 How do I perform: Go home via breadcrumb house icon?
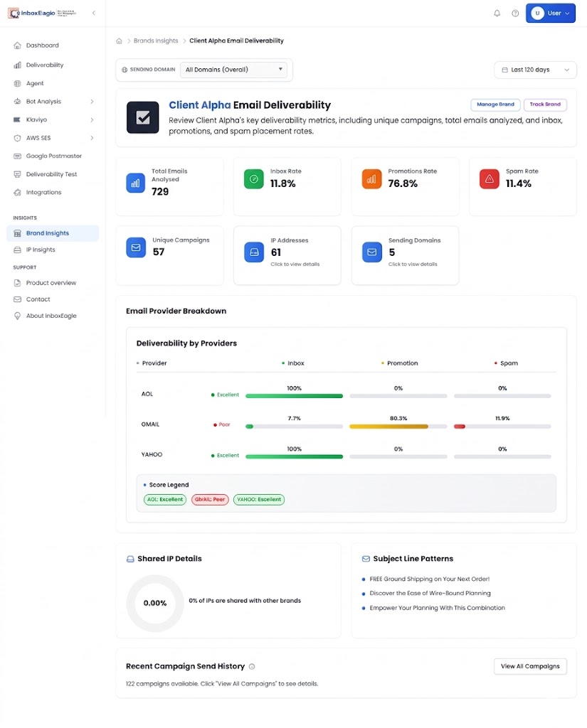click(x=119, y=41)
